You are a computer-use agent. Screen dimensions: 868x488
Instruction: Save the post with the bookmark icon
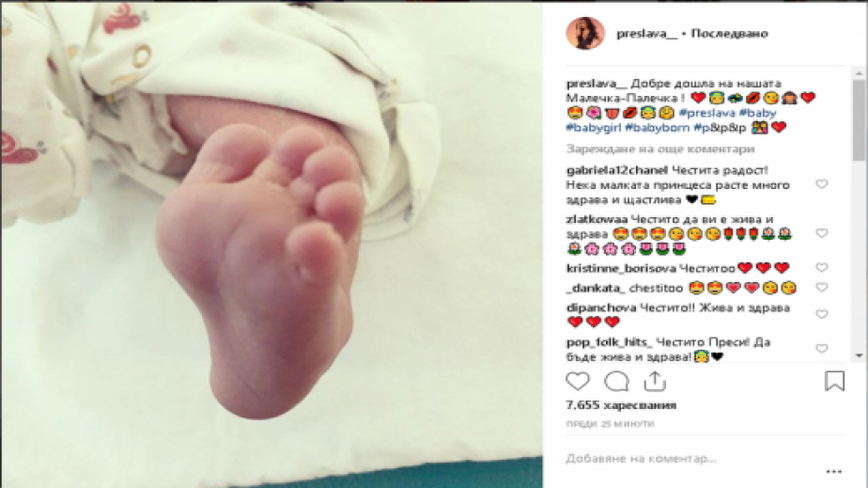click(x=834, y=381)
